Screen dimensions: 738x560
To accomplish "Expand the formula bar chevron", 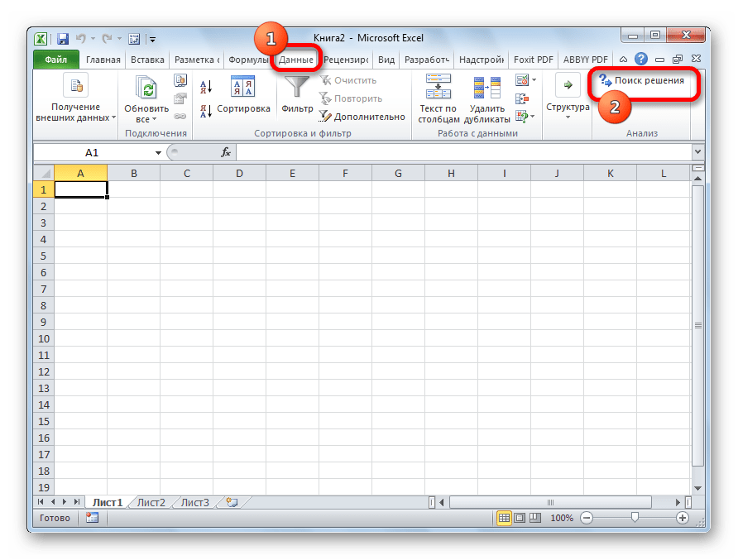I will [x=698, y=152].
